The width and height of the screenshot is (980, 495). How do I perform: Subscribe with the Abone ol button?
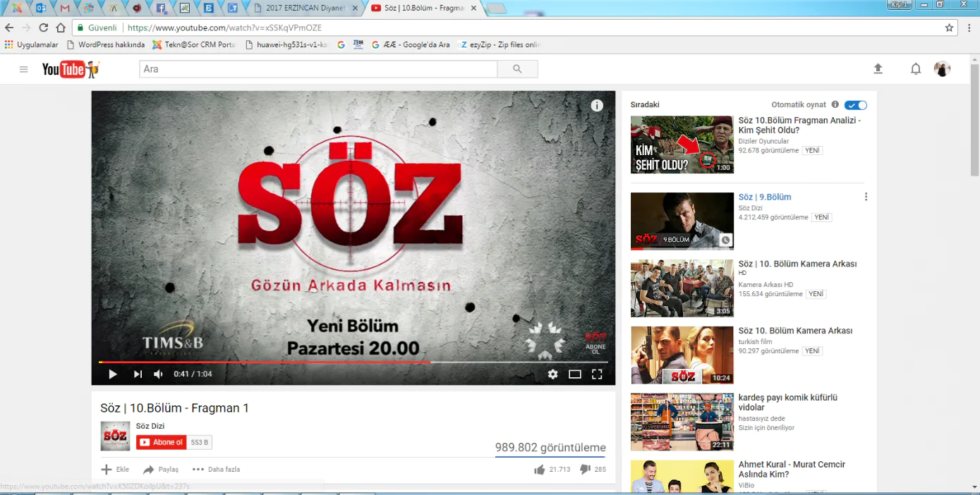(162, 442)
